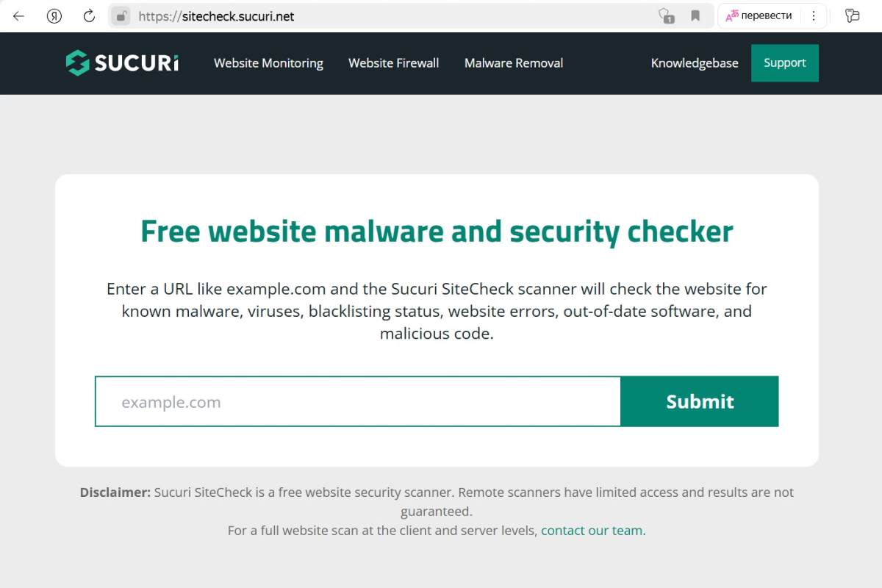This screenshot has width=882, height=588.
Task: Reload the page with the refresh icon
Action: click(89, 15)
